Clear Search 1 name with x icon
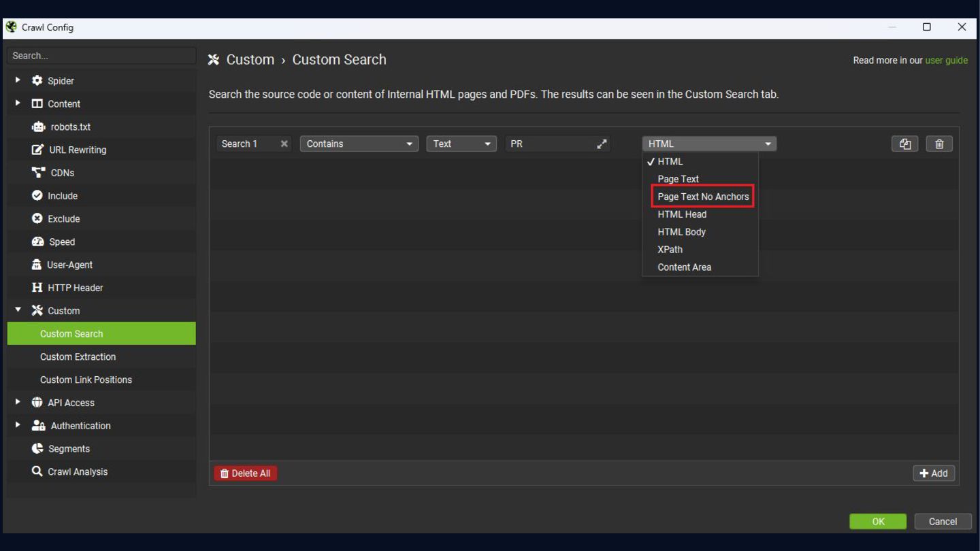This screenshot has height=551, width=980. tap(284, 144)
